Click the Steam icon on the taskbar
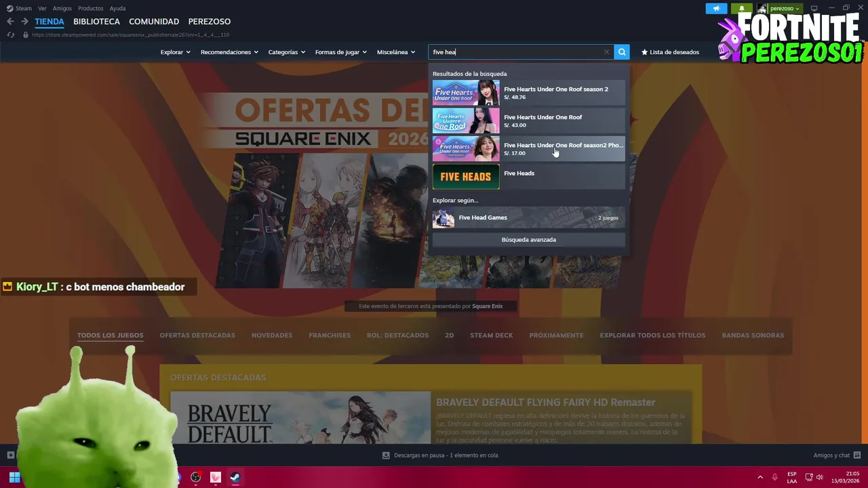The height and width of the screenshot is (488, 868). pyautogui.click(x=235, y=477)
